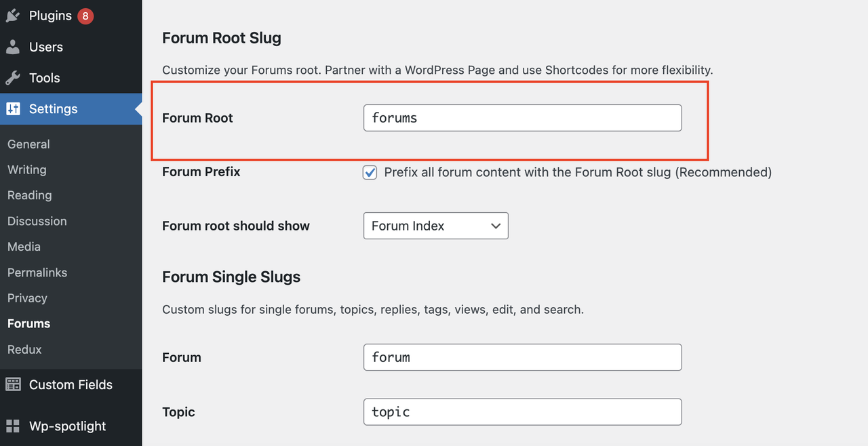Screen dimensions: 868x446
Task: Click the Tools wrench icon
Action: (13, 78)
